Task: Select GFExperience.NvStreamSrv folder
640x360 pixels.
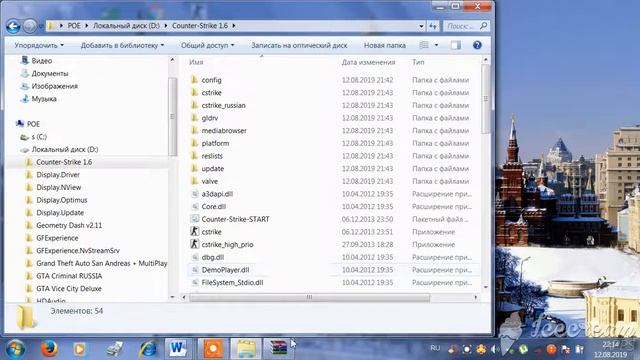Action: click(78, 251)
